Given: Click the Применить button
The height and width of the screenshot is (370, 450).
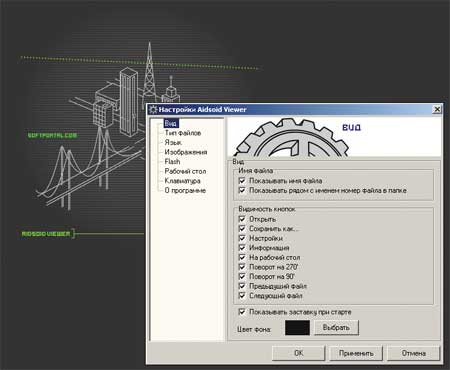Looking at the screenshot, I should click(x=356, y=353).
